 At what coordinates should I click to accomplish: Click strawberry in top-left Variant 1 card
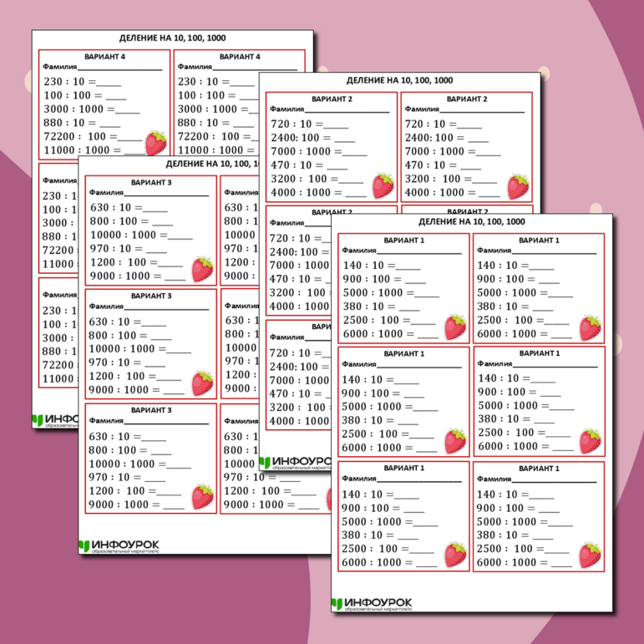(454, 327)
